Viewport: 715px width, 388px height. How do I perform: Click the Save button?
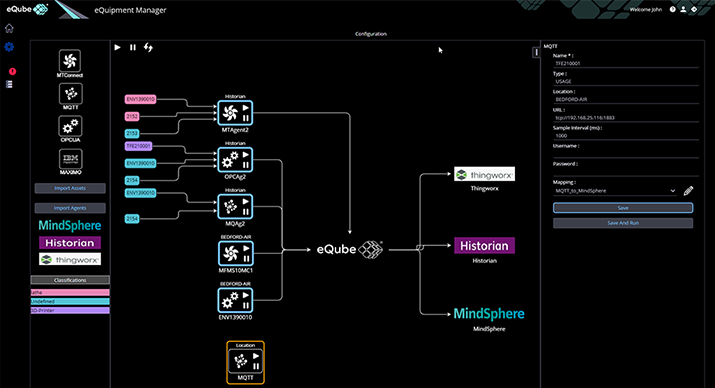(x=623, y=208)
